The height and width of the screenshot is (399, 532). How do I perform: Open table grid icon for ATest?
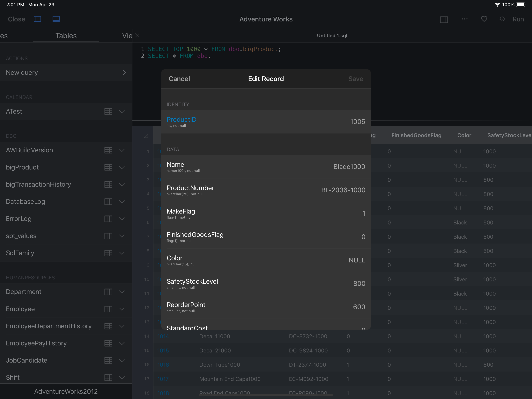108,111
